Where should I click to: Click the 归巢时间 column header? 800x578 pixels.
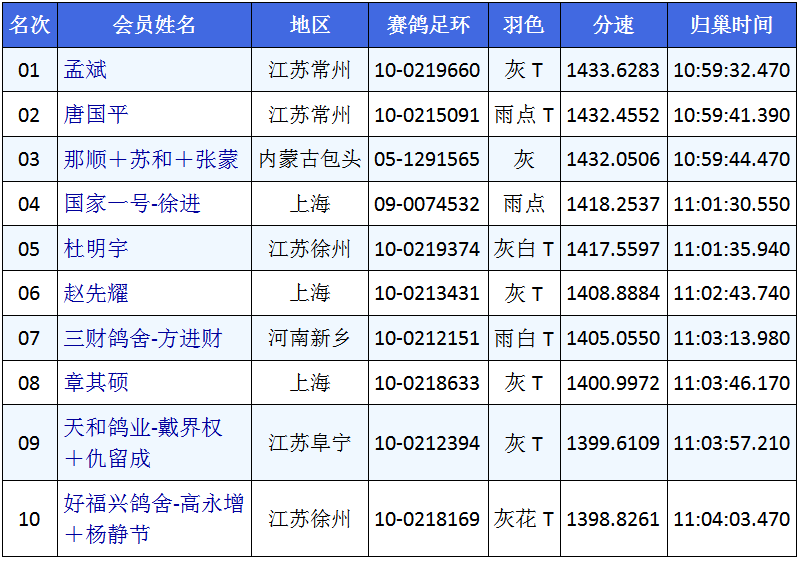[x=732, y=25]
